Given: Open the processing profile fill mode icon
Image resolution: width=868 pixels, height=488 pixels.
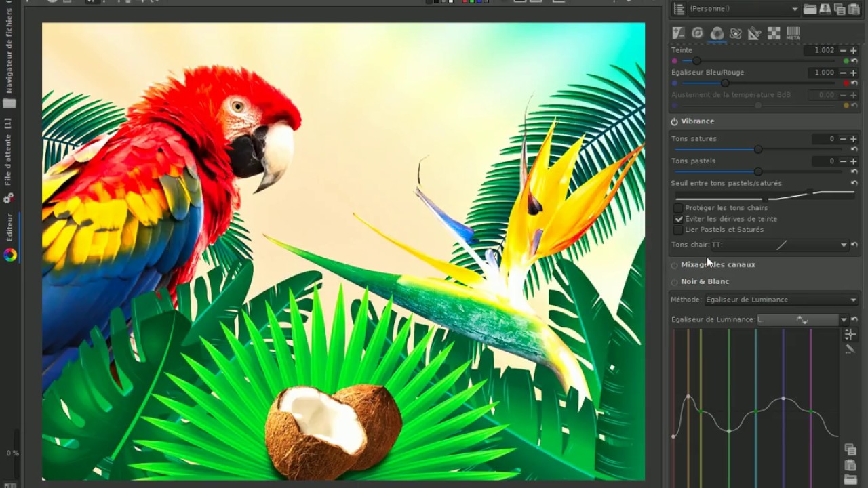Looking at the screenshot, I should point(679,9).
